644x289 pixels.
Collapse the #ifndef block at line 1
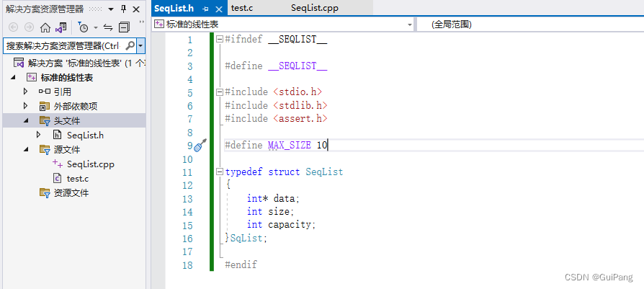(x=220, y=40)
